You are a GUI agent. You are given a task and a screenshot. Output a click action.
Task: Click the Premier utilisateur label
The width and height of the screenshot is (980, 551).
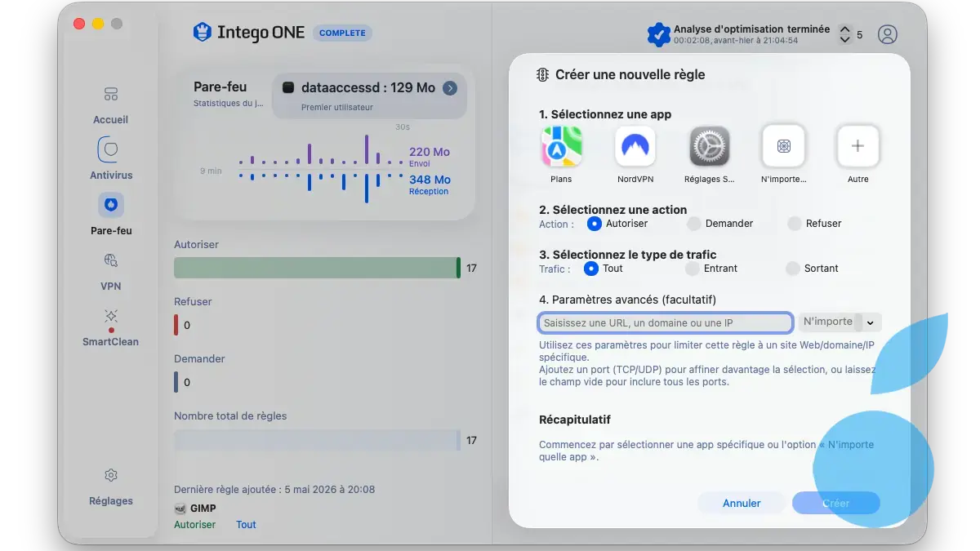[x=337, y=108]
